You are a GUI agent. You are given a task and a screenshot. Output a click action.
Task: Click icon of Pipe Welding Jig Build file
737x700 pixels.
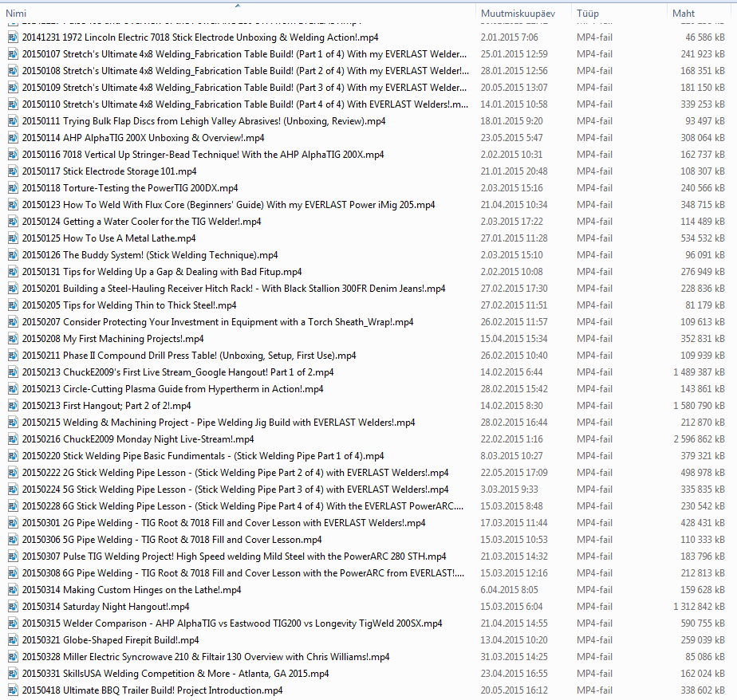(x=13, y=423)
